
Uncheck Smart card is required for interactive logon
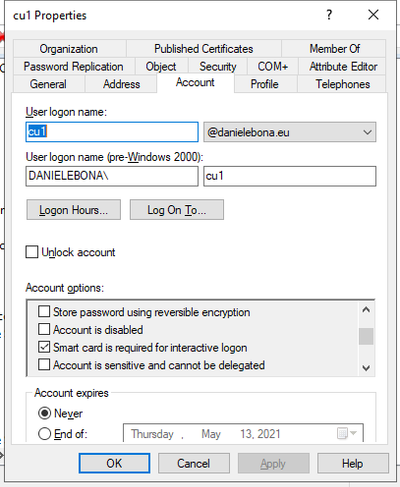point(44,347)
